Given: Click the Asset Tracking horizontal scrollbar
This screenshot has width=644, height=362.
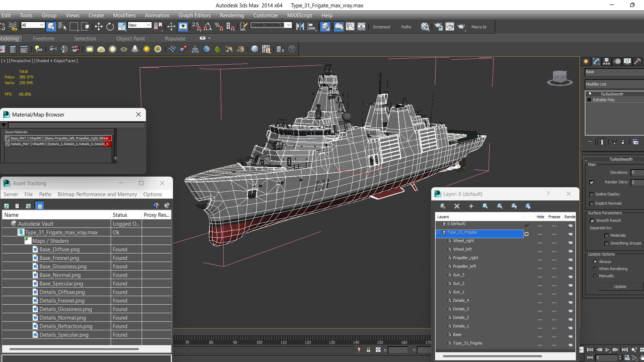Looking at the screenshot, I should [74, 349].
